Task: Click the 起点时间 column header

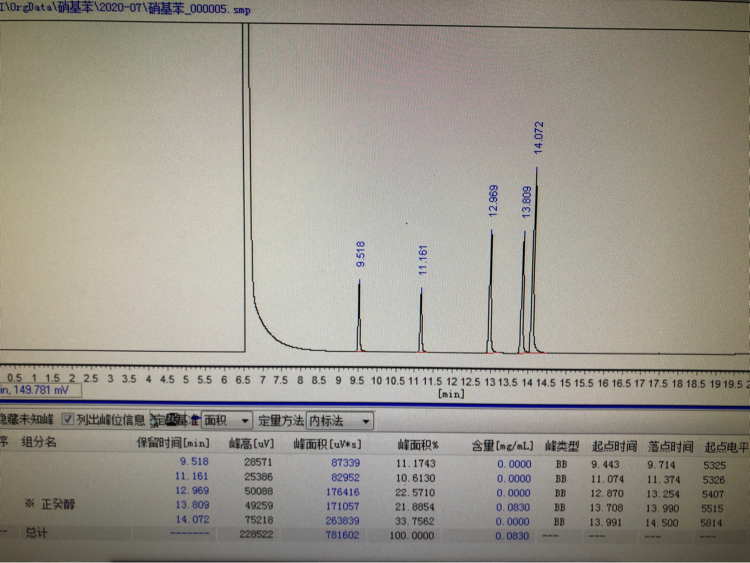Action: (x=614, y=447)
